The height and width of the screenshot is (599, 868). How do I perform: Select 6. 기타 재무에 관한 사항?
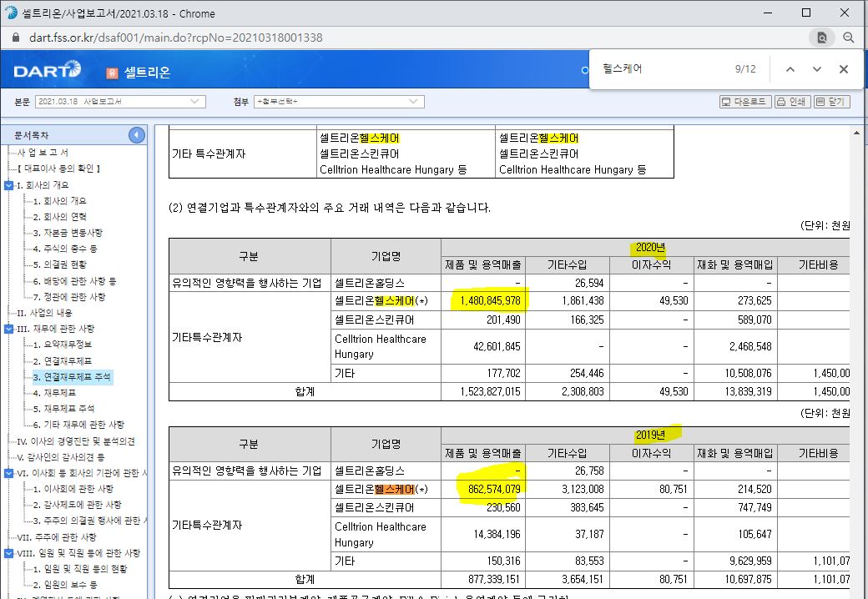click(78, 425)
